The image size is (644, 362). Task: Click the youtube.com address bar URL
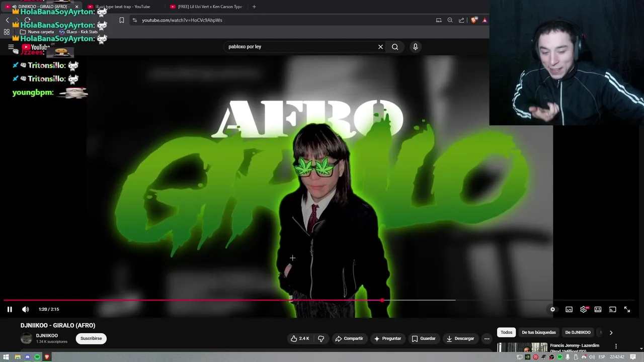[182, 20]
